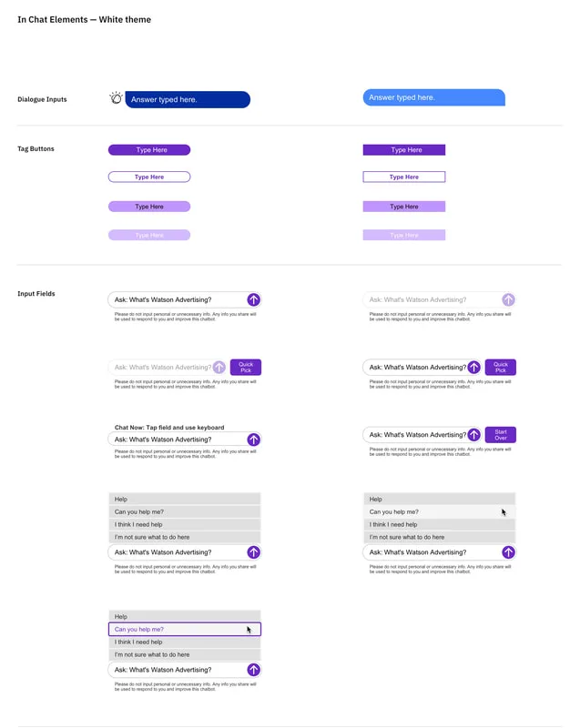Screen dimensions: 580x728
Task: Click the light blue 'Answer typed here.' bubble
Action: pyautogui.click(x=434, y=97)
